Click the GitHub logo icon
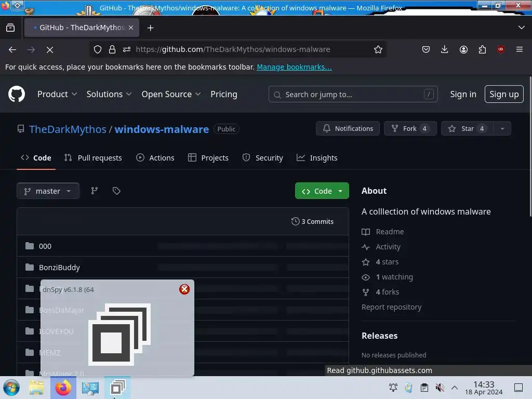The height and width of the screenshot is (399, 532). (16, 94)
